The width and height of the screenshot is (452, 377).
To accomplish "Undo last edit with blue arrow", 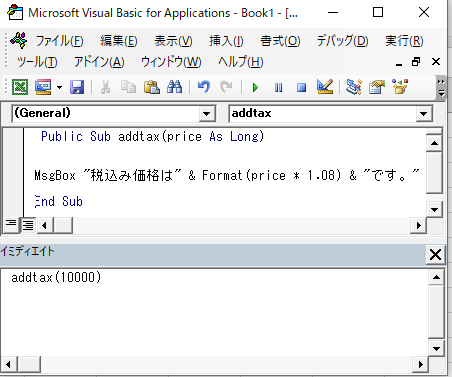I will point(204,87).
